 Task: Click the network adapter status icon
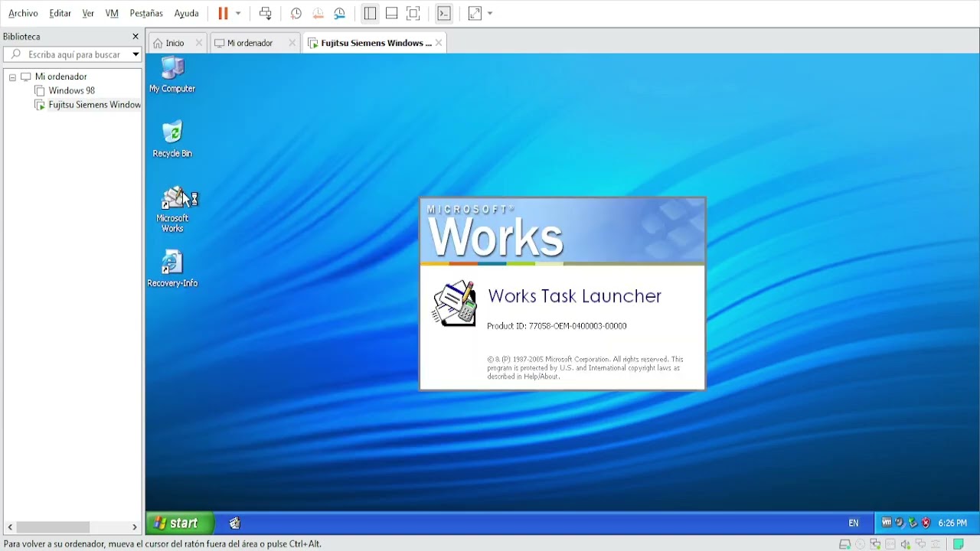875,544
